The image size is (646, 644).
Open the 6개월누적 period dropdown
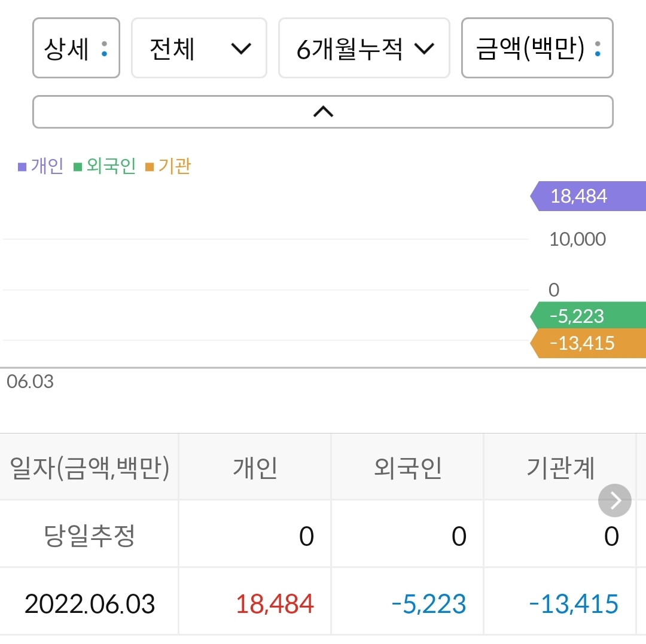(364, 48)
